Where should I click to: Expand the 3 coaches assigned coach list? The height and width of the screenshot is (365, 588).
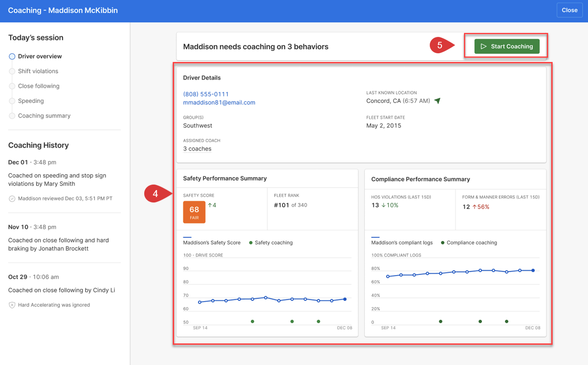tap(197, 149)
